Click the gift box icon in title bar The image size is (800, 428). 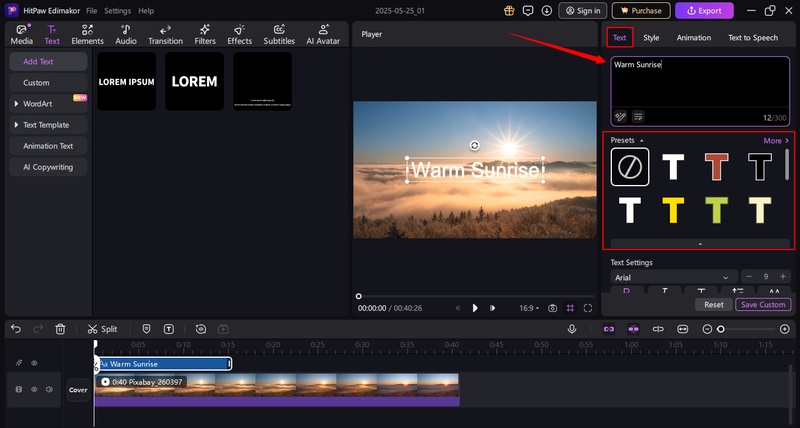coord(509,11)
